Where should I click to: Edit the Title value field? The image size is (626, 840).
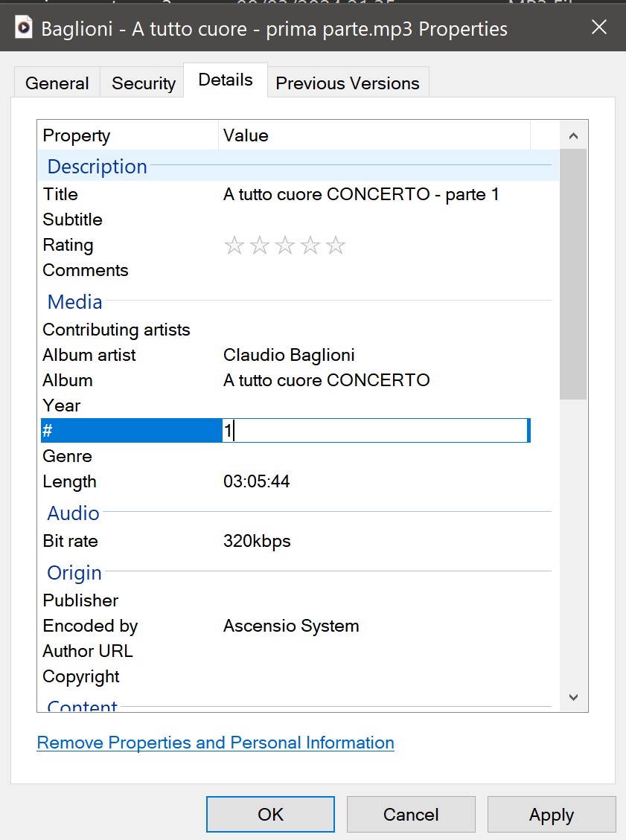(x=361, y=195)
